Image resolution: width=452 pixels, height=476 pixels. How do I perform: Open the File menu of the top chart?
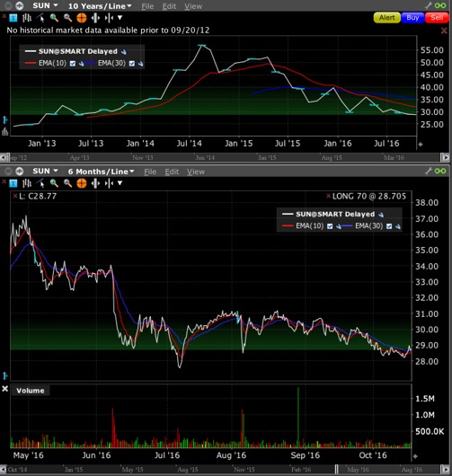[147, 6]
